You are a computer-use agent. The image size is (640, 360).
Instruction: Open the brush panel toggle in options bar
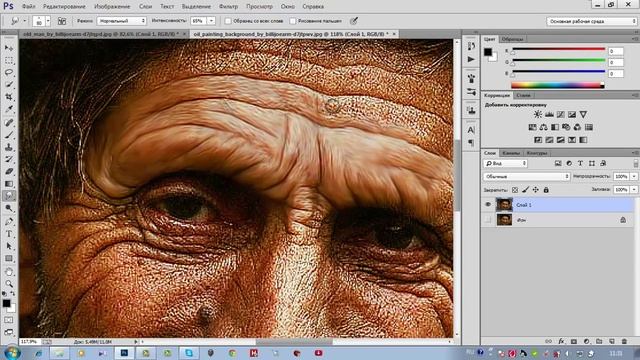(62, 21)
